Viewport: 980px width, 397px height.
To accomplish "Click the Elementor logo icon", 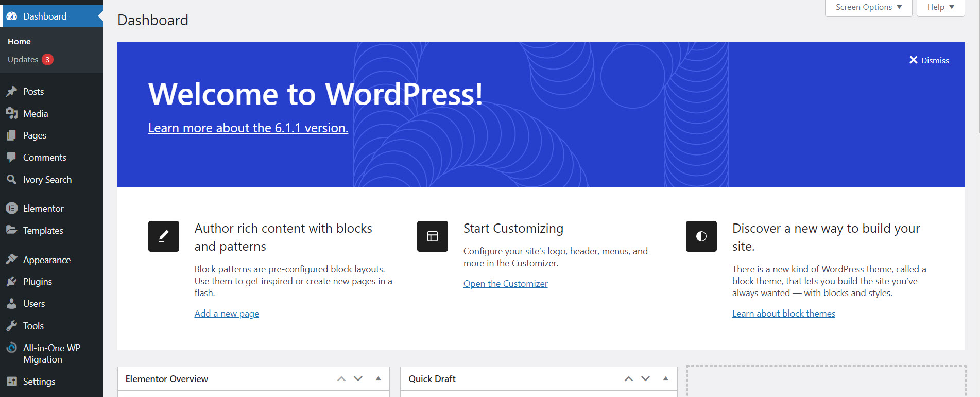I will 11,208.
